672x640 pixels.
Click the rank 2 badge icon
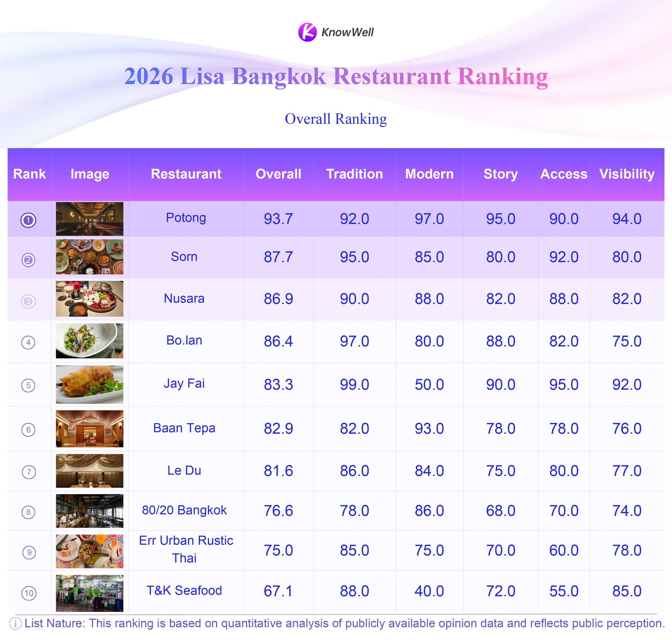[28, 260]
